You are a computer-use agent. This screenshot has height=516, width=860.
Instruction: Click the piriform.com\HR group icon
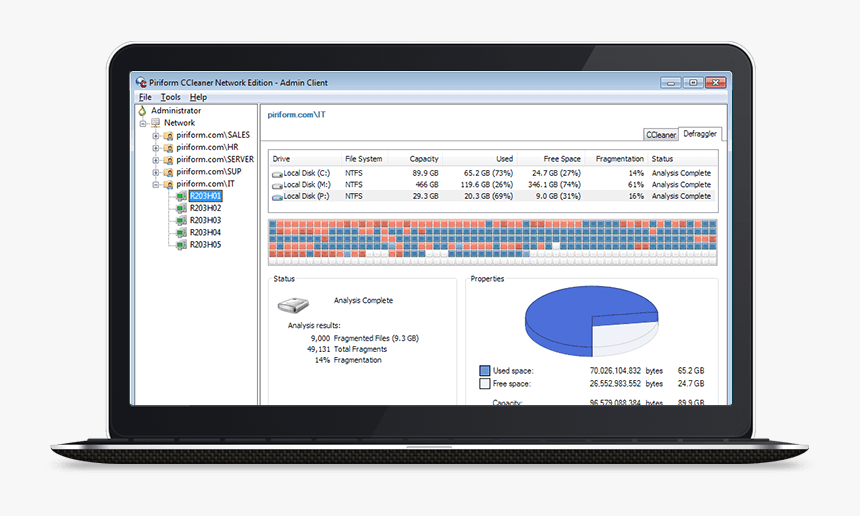[x=168, y=148]
